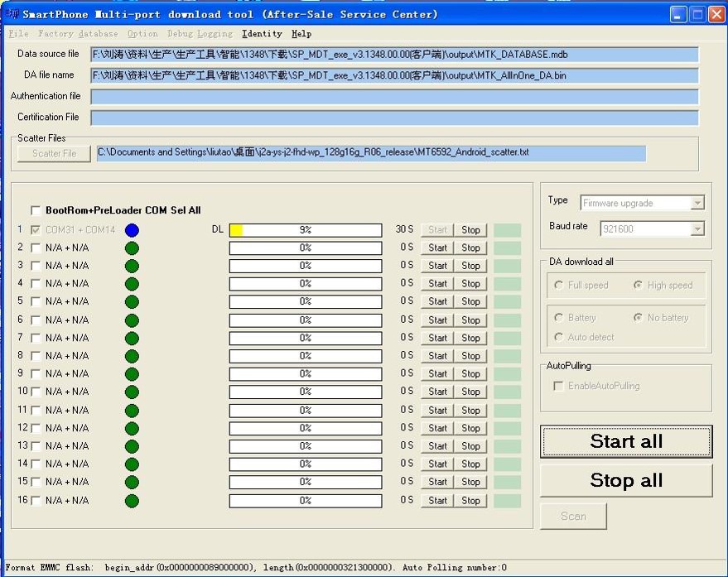Click the green status circle in row 14
728x577 pixels.
click(x=132, y=464)
